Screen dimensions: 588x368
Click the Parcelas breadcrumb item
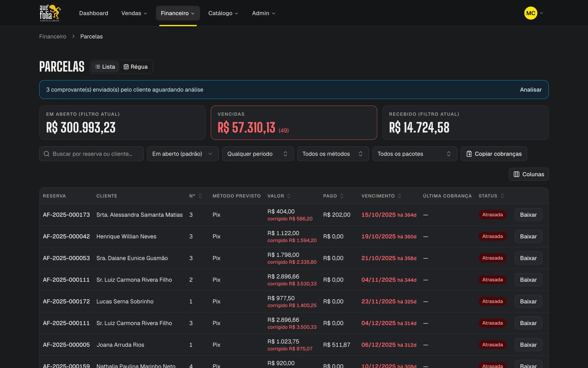pos(91,37)
